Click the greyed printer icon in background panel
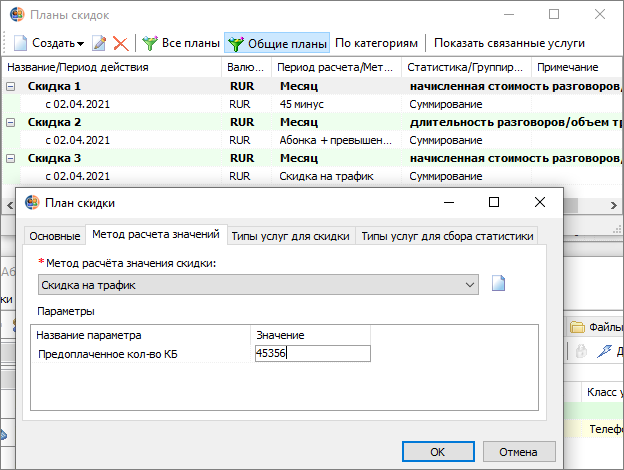Viewport: 624px width, 470px height. (581, 351)
